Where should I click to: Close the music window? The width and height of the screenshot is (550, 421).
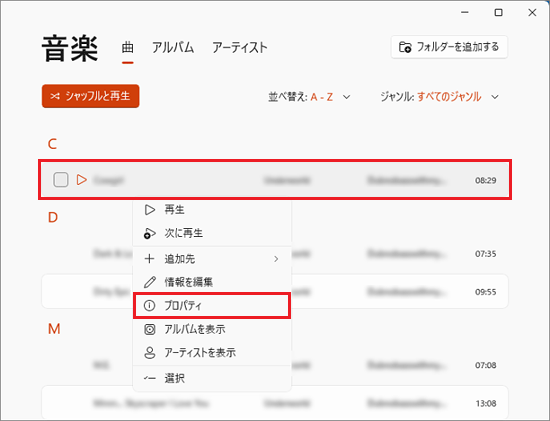(x=532, y=13)
